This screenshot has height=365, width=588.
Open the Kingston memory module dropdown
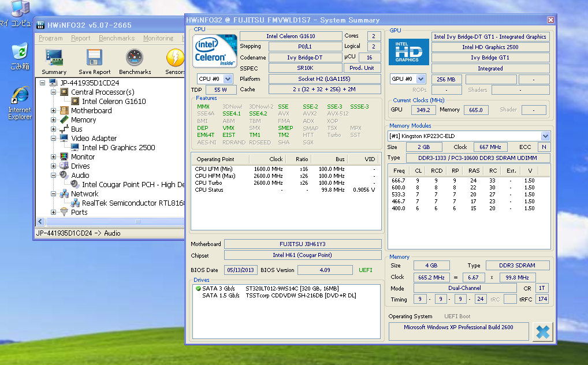545,136
